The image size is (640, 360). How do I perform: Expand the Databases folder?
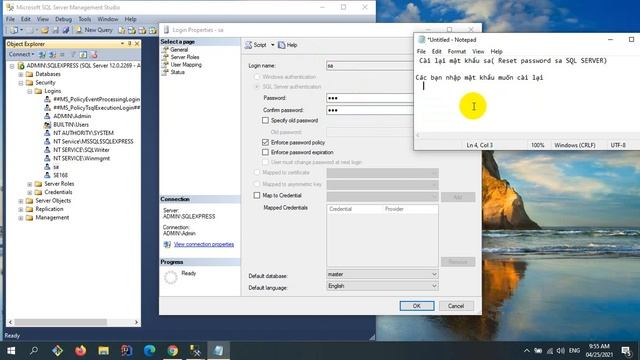[20, 74]
